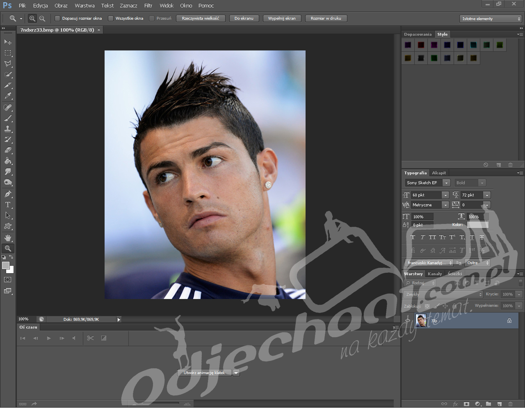The height and width of the screenshot is (420, 525).
Task: Click the Tło layer thumbnail
Action: tap(421, 320)
